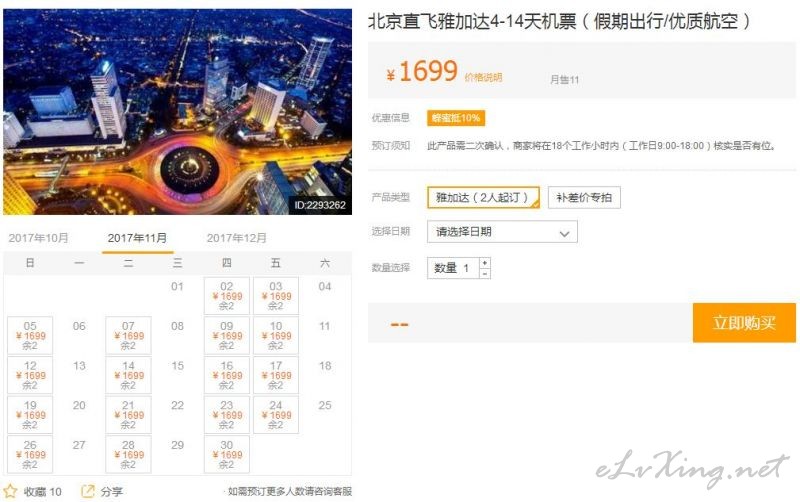Select November 14 on the calendar
Screen dimensions: 800x502
128,375
